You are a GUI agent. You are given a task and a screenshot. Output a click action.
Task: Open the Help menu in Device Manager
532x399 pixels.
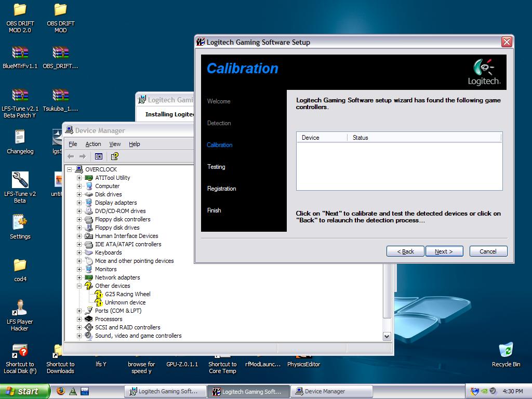click(x=135, y=144)
